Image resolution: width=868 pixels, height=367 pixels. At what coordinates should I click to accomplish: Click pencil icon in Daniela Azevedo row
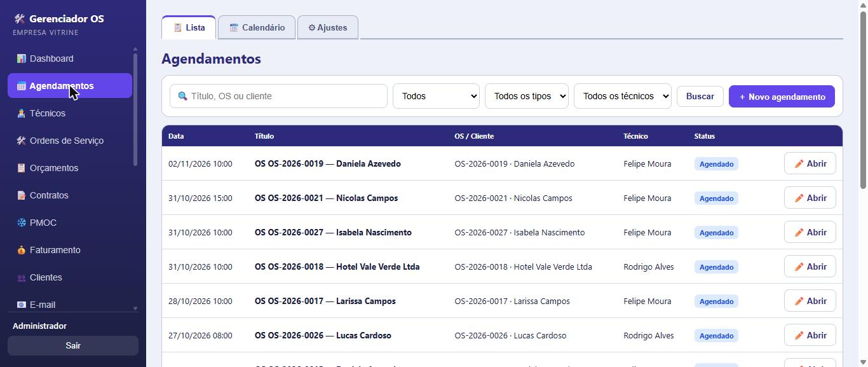[799, 163]
